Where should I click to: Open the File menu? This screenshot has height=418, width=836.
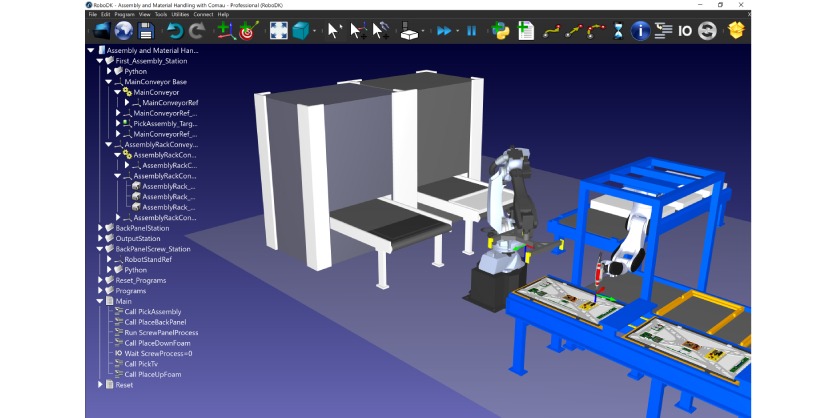click(93, 14)
